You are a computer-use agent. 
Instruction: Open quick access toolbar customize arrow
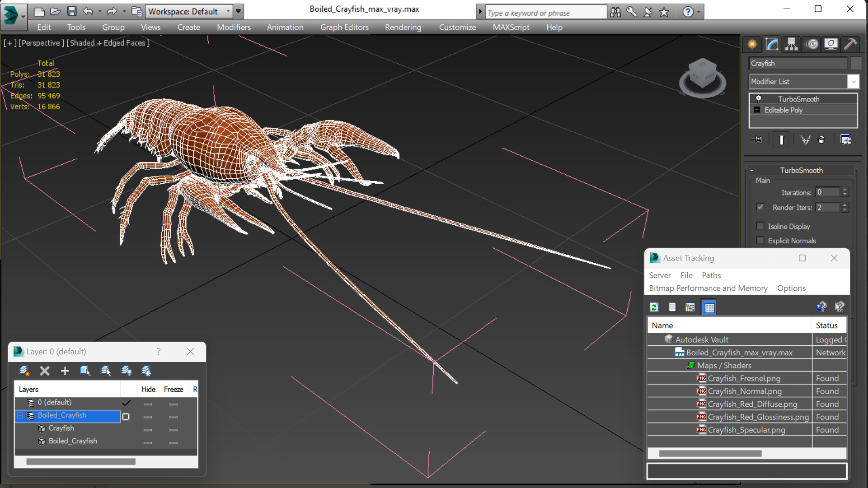pyautogui.click(x=238, y=11)
